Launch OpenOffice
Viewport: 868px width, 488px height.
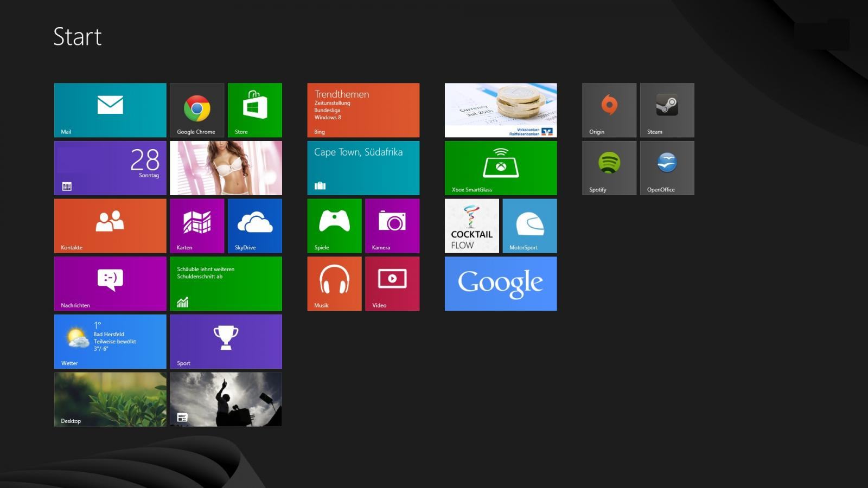click(x=667, y=168)
